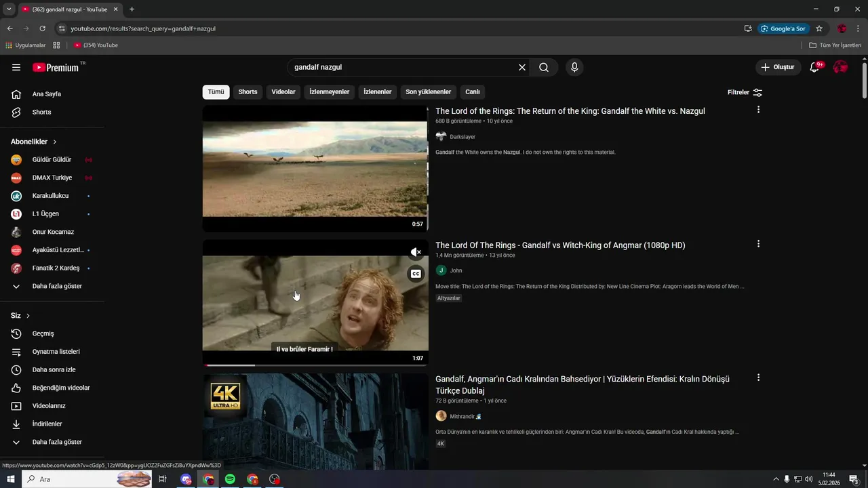Open Güldür Güldür channel subscription

tap(52, 160)
